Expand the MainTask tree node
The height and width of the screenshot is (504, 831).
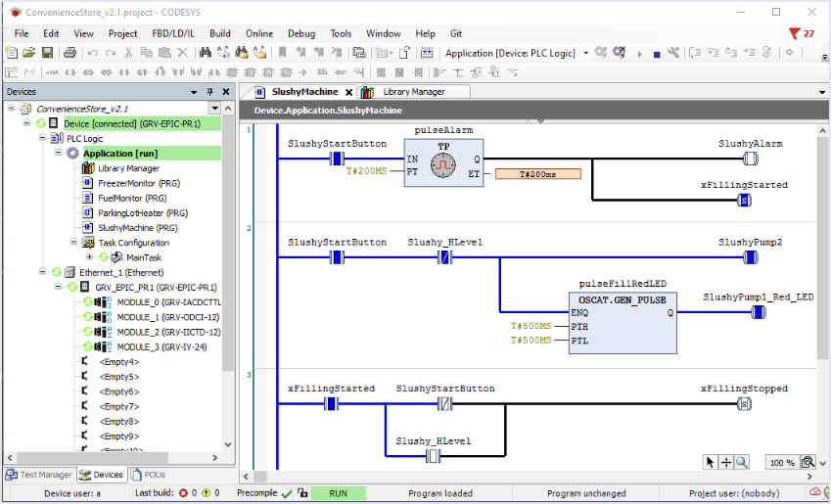90,257
